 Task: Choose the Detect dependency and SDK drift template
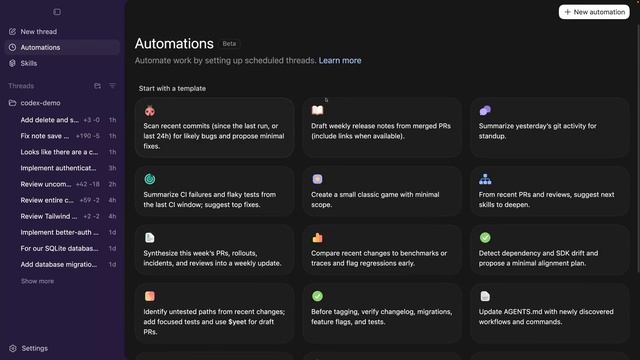[550, 250]
